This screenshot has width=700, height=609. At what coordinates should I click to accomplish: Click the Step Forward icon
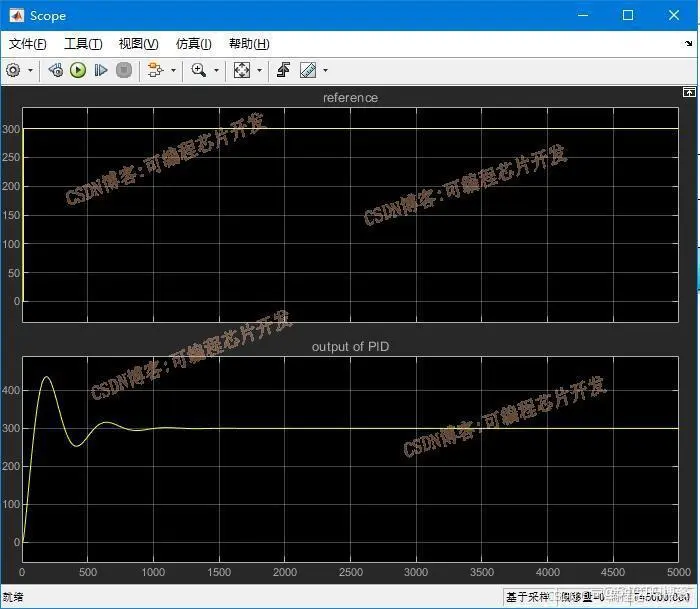point(101,70)
